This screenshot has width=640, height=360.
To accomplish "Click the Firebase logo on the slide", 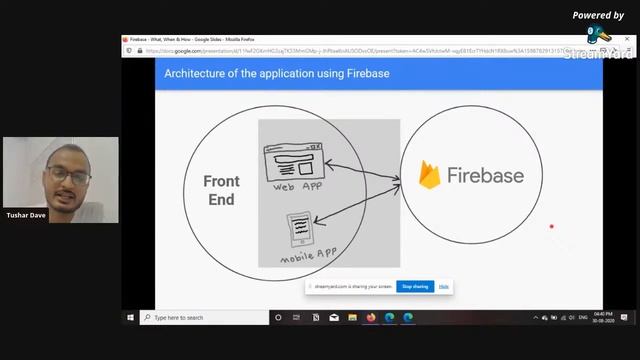I will (471, 175).
